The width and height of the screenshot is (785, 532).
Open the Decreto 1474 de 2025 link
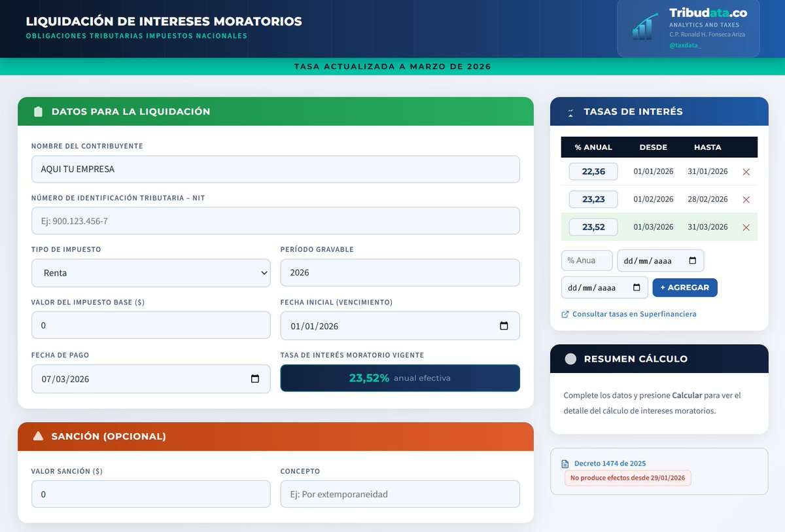click(x=610, y=463)
